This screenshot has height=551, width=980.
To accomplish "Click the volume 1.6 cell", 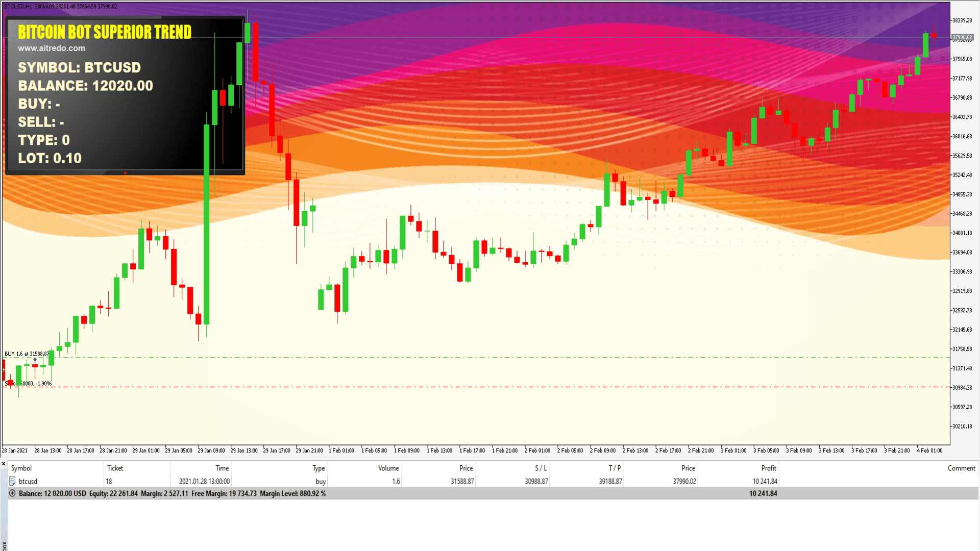I will (x=396, y=481).
